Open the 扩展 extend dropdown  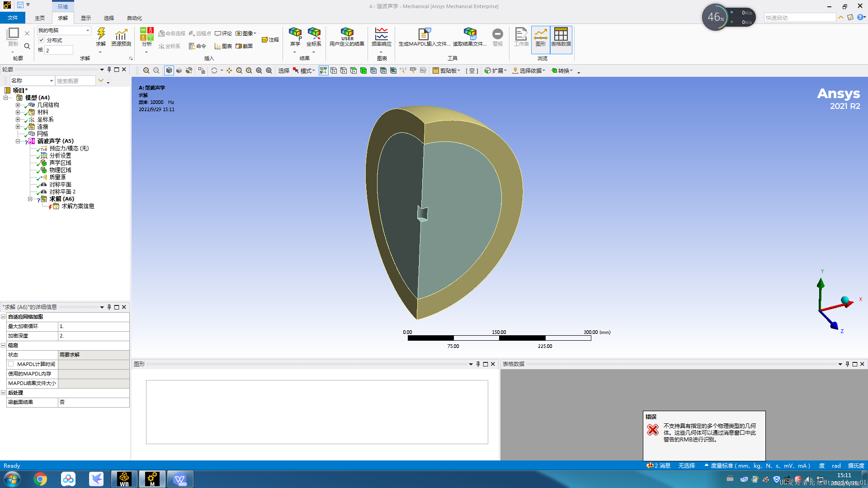click(495, 71)
